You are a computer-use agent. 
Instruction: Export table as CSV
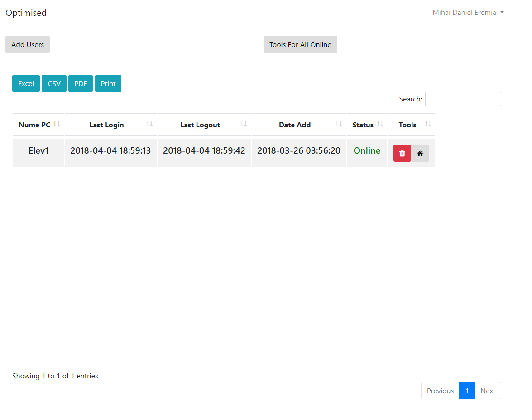pyautogui.click(x=54, y=83)
